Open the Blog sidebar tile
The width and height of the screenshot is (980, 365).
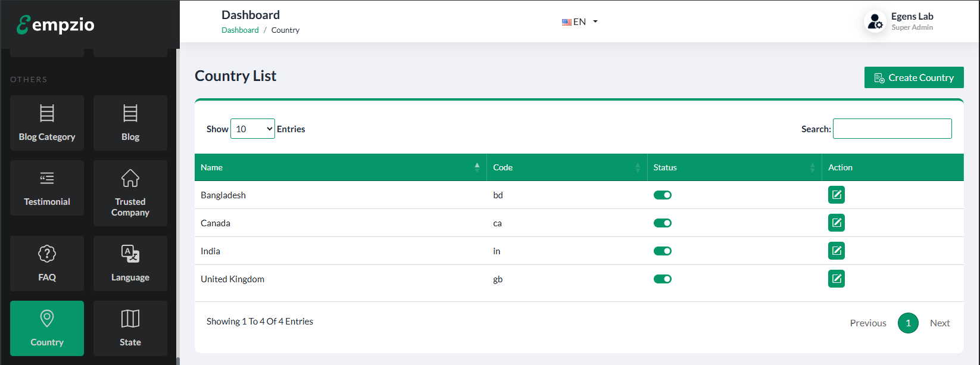tap(130, 123)
